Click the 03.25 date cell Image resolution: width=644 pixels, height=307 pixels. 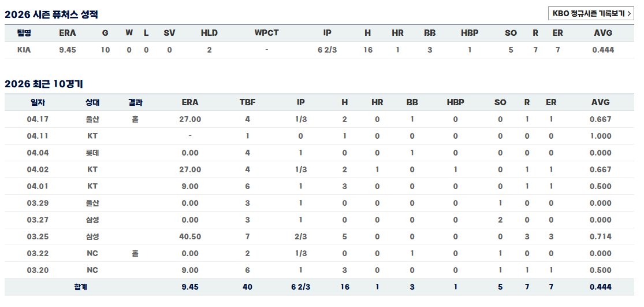click(x=38, y=236)
